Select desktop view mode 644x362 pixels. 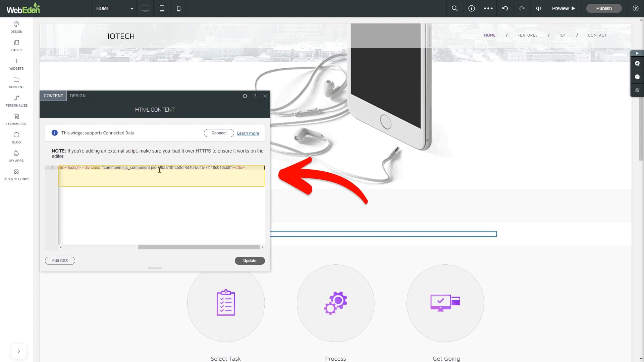tap(145, 8)
